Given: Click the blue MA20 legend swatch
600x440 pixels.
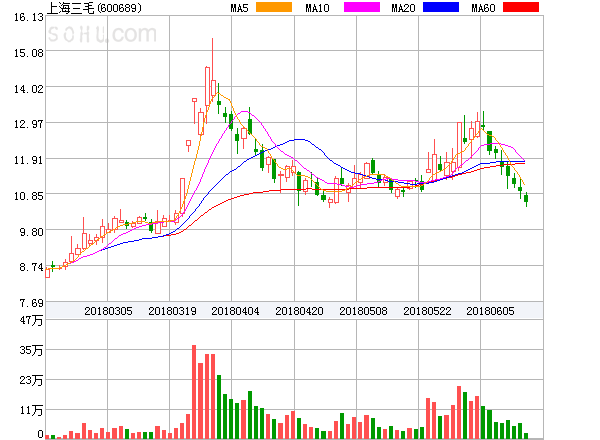Looking at the screenshot, I should (x=441, y=7).
